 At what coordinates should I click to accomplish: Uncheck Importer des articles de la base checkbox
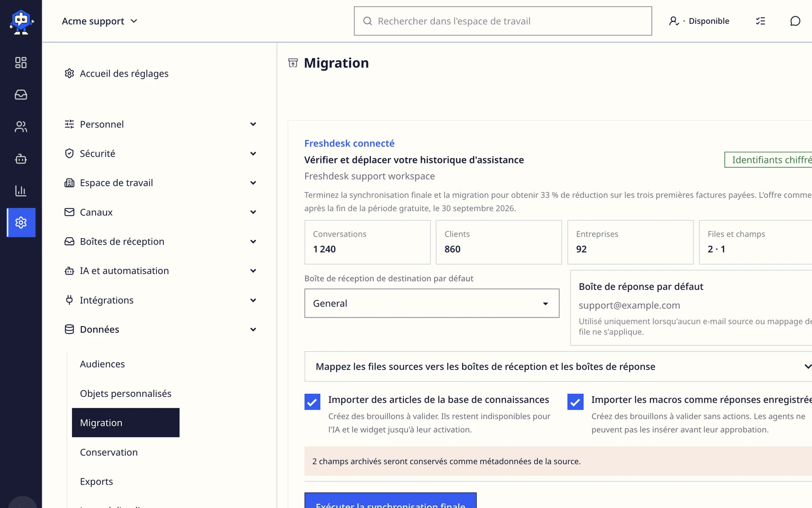coord(312,402)
